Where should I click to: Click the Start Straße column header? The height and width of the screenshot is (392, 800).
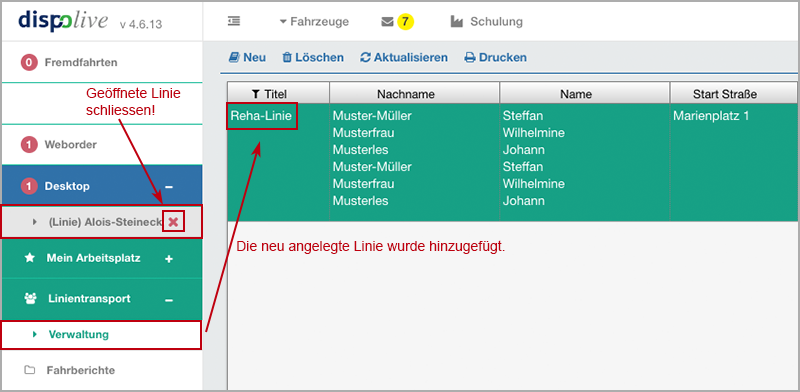click(724, 94)
